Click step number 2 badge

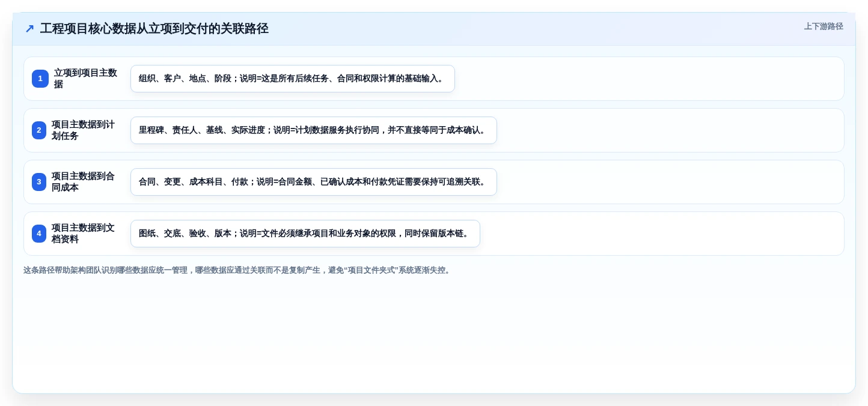[x=39, y=130]
